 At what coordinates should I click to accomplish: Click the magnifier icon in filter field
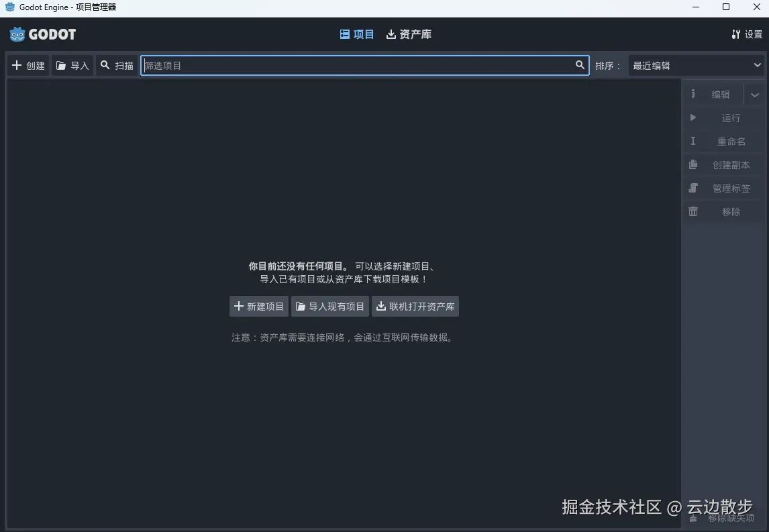[x=580, y=65]
